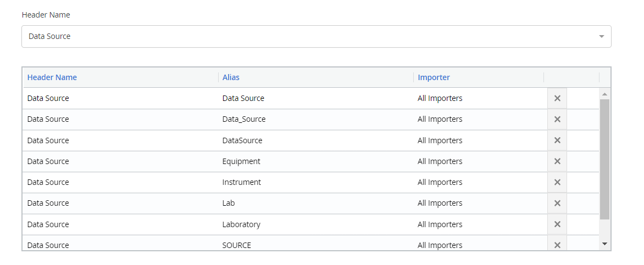Image resolution: width=644 pixels, height=265 pixels.
Task: Select the Equipment alias cell
Action: [x=315, y=161]
